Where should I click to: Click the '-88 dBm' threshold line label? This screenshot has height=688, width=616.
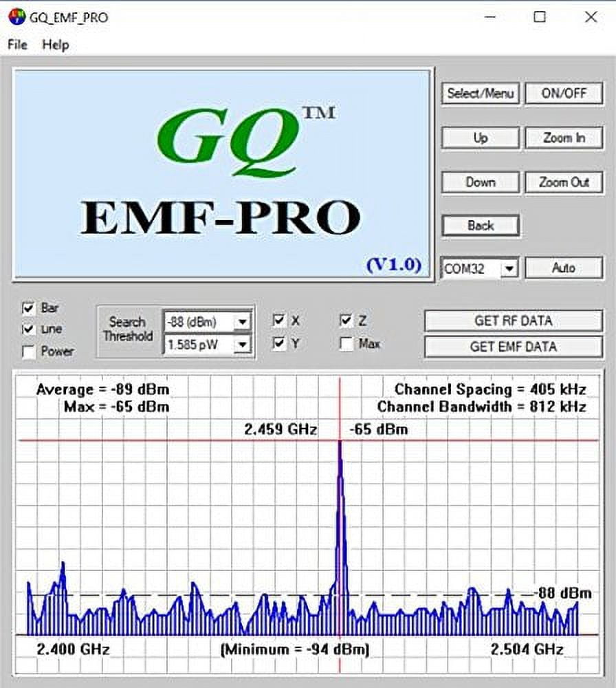pyautogui.click(x=564, y=593)
